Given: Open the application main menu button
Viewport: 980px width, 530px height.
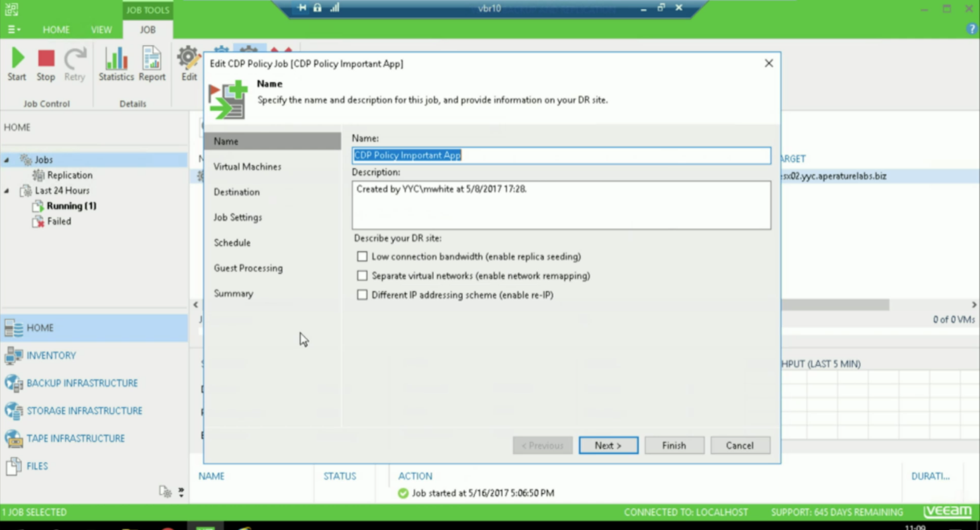Looking at the screenshot, I should point(13,29).
